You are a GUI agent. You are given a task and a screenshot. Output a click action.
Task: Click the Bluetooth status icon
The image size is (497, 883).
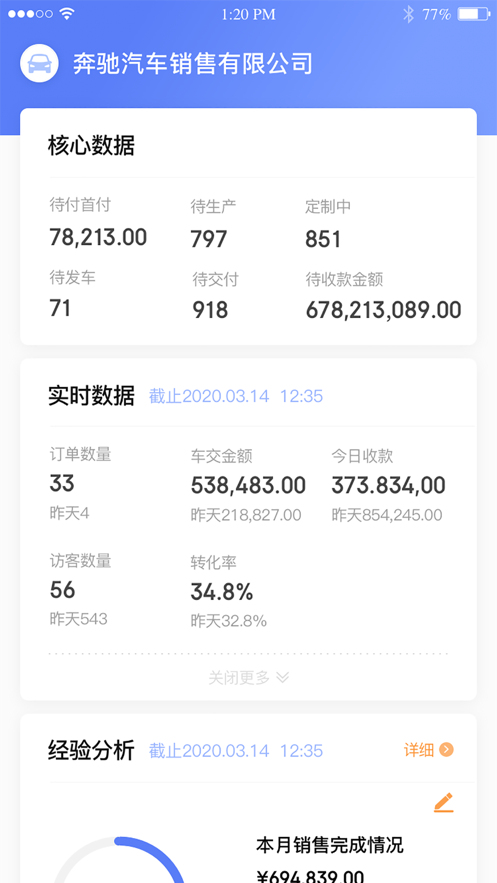coord(409,14)
